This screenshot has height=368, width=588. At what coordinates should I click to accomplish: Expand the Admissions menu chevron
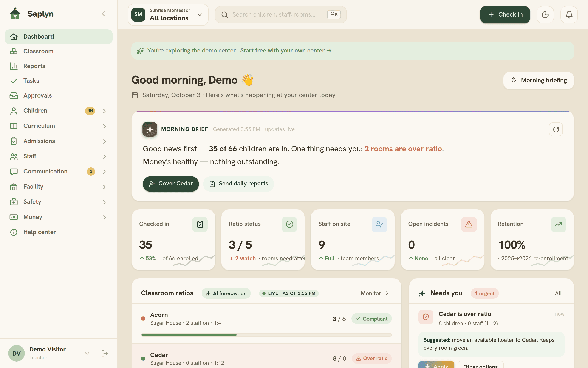point(105,141)
